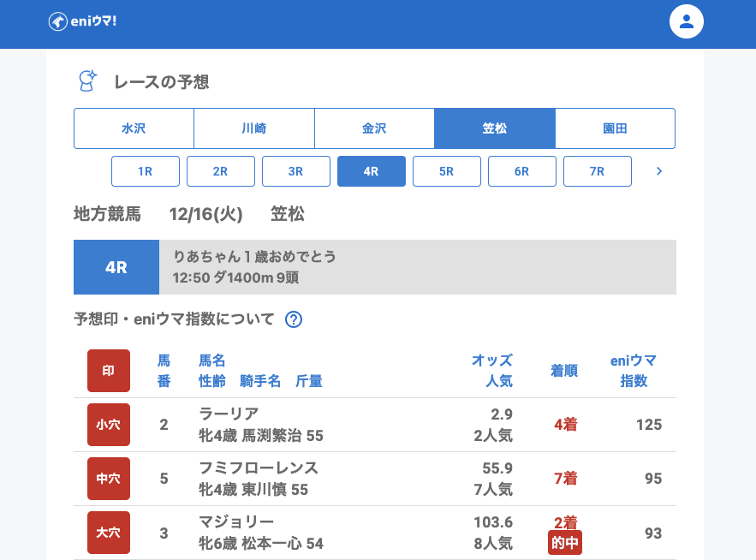
Task: Choose race 5R
Action: 447,171
